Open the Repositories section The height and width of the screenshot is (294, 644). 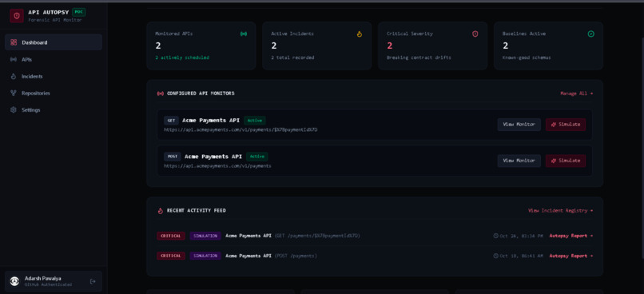coord(54,93)
